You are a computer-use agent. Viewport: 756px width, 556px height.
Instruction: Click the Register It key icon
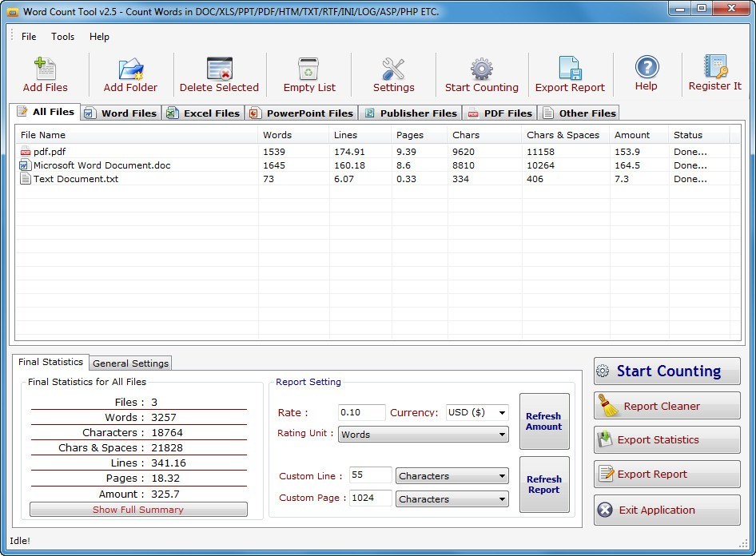[x=715, y=66]
